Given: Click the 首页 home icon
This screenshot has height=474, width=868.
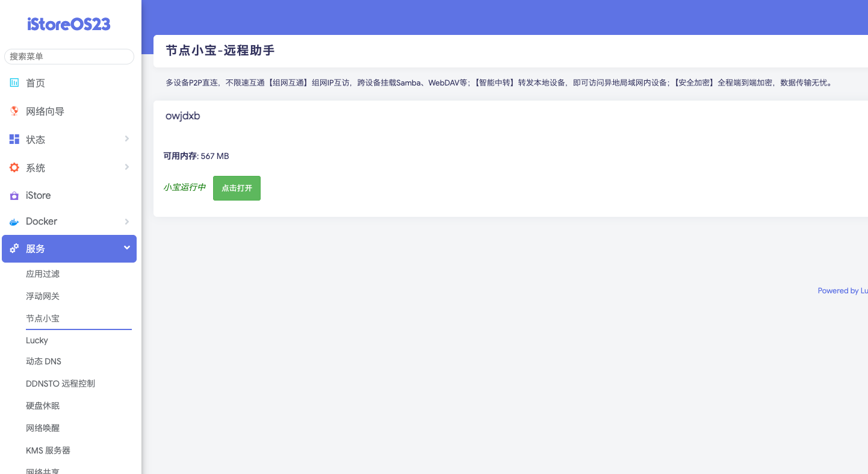Looking at the screenshot, I should (14, 83).
